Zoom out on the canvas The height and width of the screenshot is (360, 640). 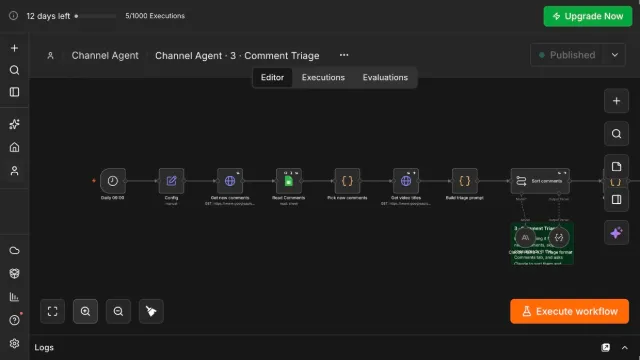click(118, 311)
